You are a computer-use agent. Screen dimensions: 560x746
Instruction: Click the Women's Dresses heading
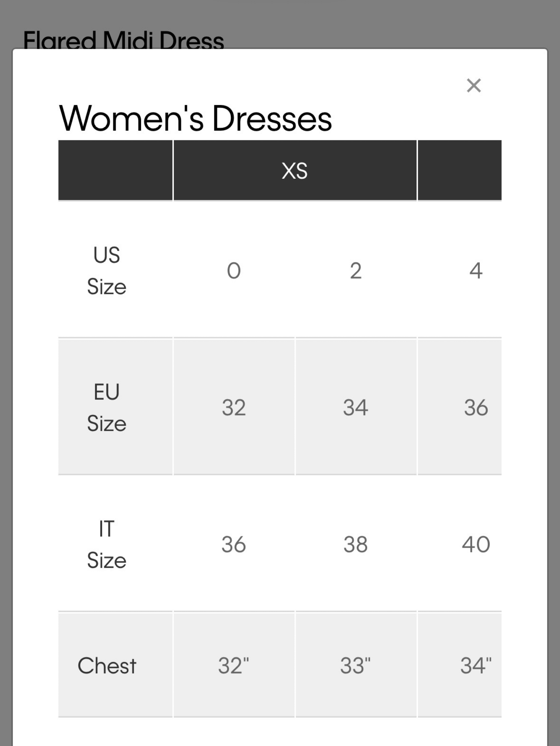[196, 118]
